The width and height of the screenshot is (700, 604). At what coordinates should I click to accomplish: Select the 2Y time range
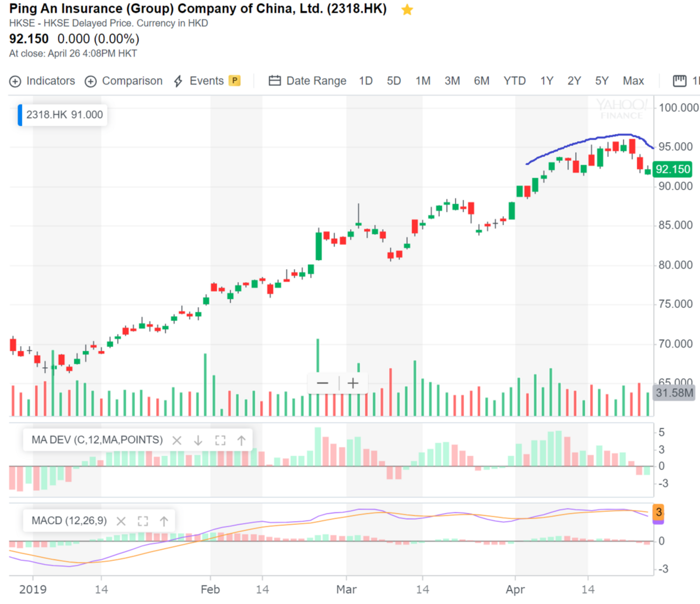point(574,81)
